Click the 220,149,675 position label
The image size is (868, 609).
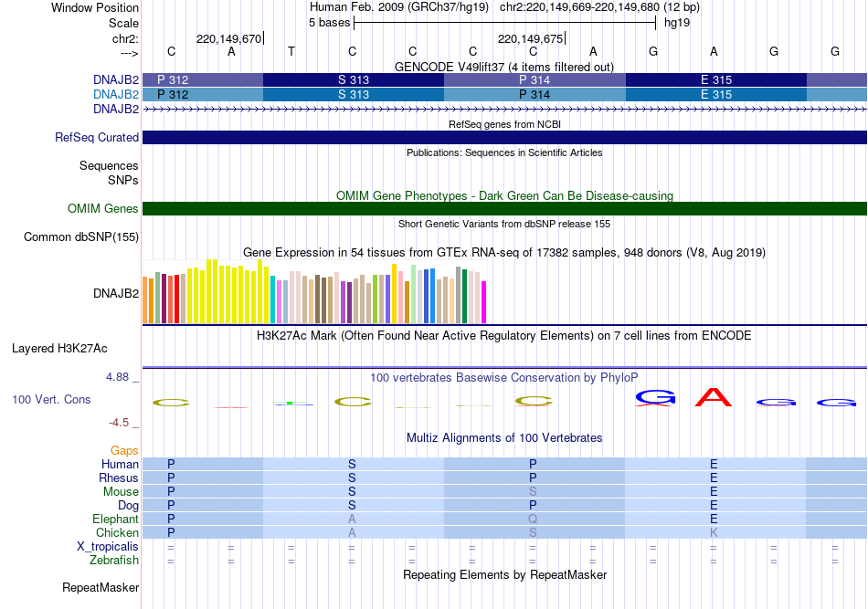(530, 38)
